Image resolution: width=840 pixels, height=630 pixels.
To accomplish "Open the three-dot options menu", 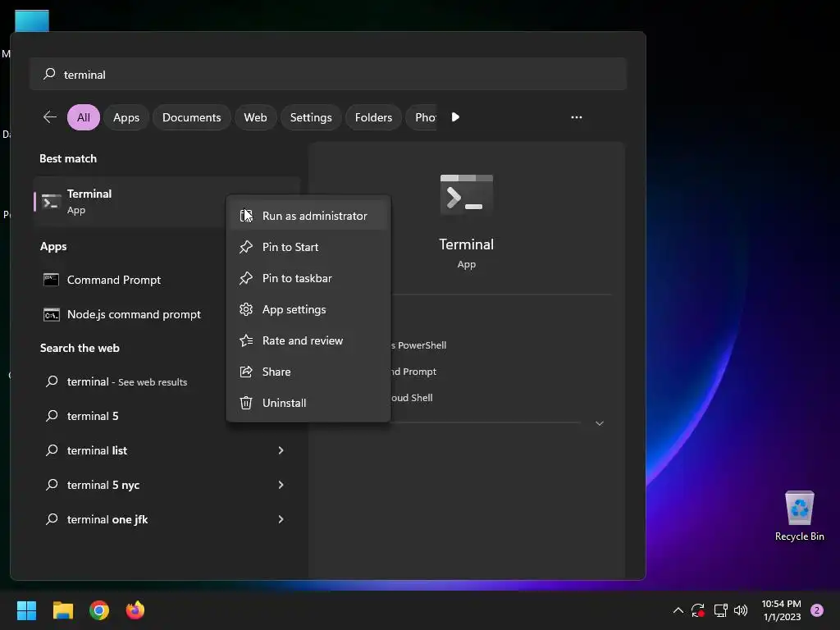I will click(x=577, y=116).
